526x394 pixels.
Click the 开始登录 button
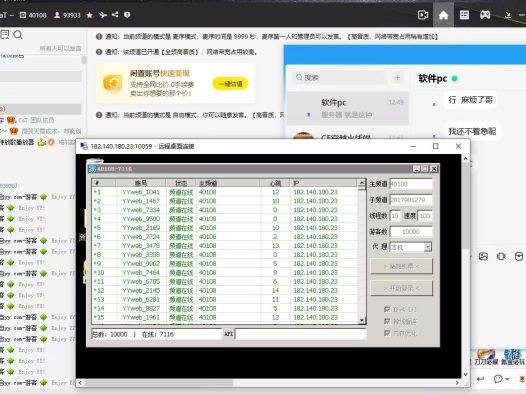[x=401, y=288]
